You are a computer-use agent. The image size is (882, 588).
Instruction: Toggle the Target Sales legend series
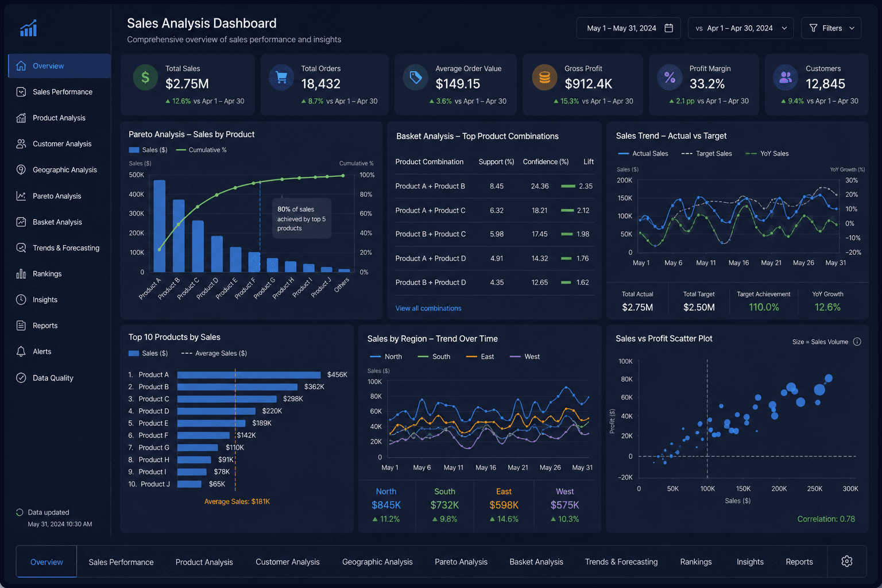point(706,153)
